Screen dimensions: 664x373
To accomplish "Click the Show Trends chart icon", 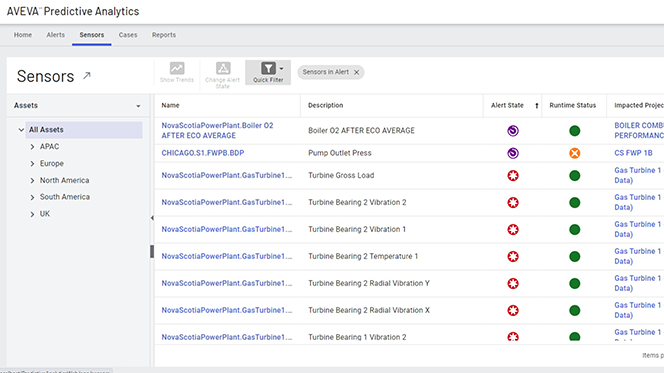I will [177, 68].
